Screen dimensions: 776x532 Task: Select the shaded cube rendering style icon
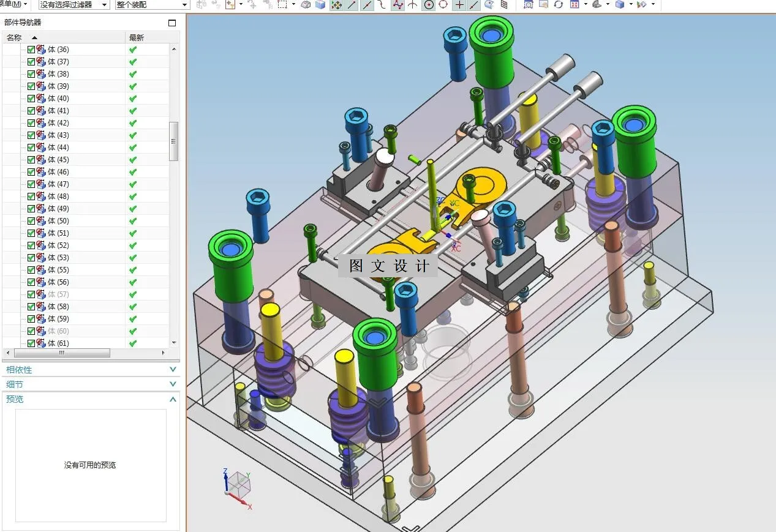click(x=620, y=5)
